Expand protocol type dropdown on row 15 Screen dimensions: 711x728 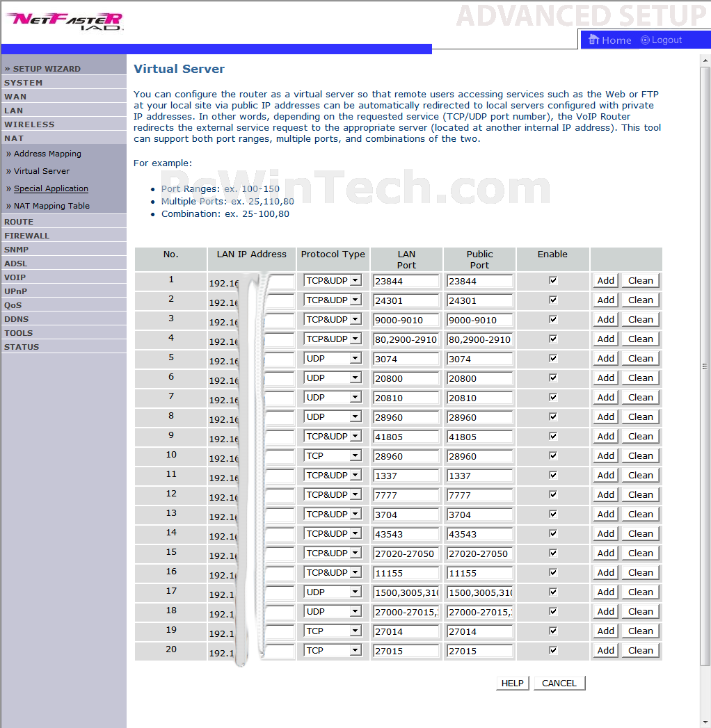333,553
